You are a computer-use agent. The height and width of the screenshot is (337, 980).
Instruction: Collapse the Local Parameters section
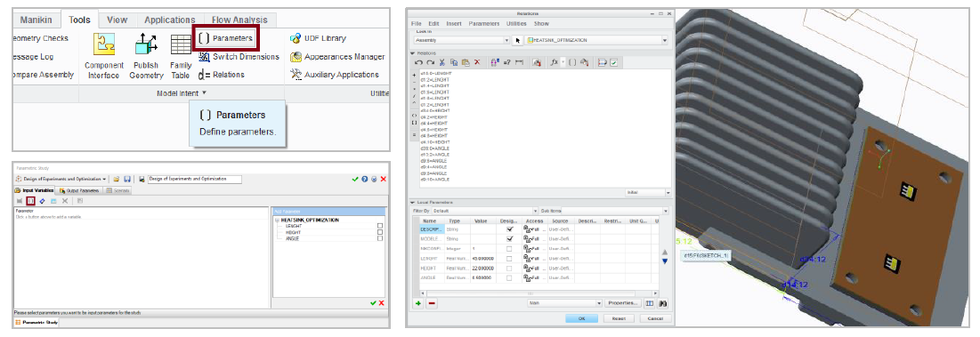[413, 202]
